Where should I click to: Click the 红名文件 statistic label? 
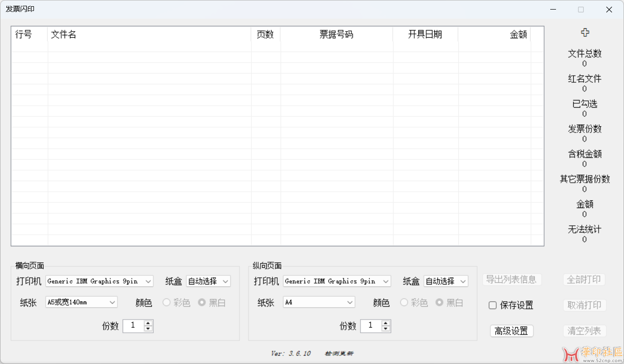(585, 79)
